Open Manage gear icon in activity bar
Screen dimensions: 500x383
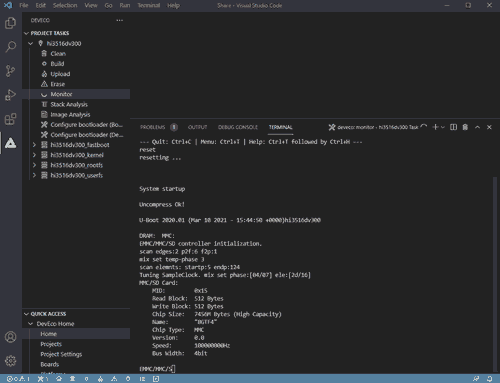click(11, 361)
